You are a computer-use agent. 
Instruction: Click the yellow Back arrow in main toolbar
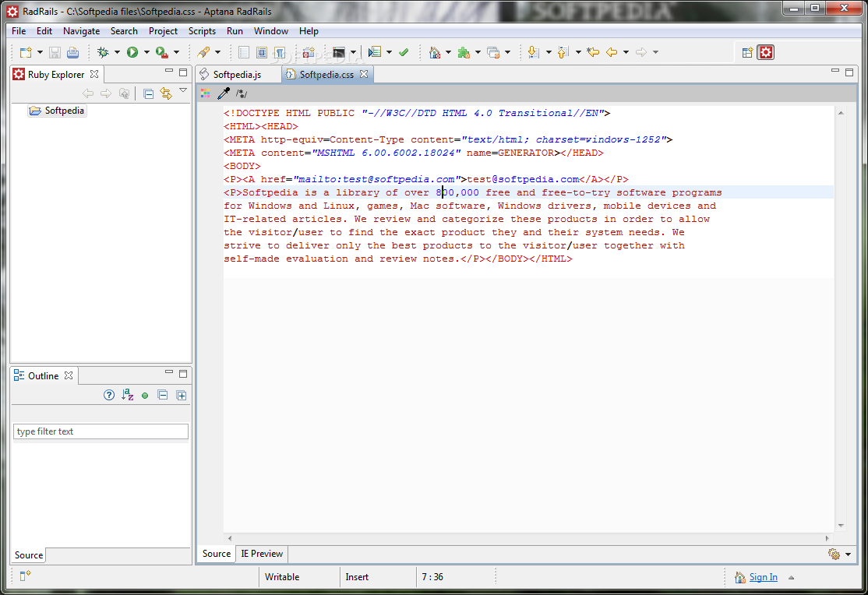(612, 53)
